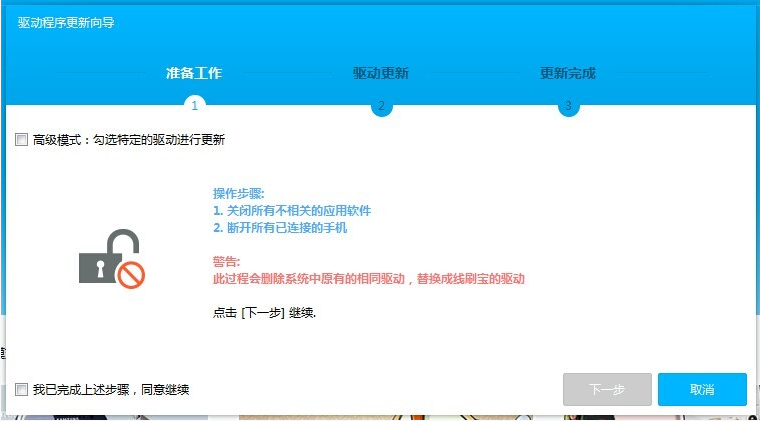Click the step 3 circle indicator
760x421 pixels.
tap(569, 105)
